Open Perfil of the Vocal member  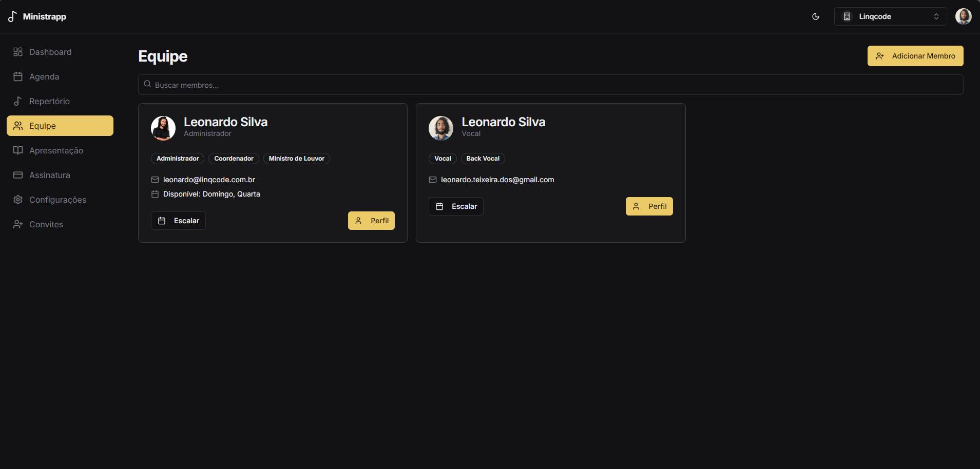(x=649, y=206)
